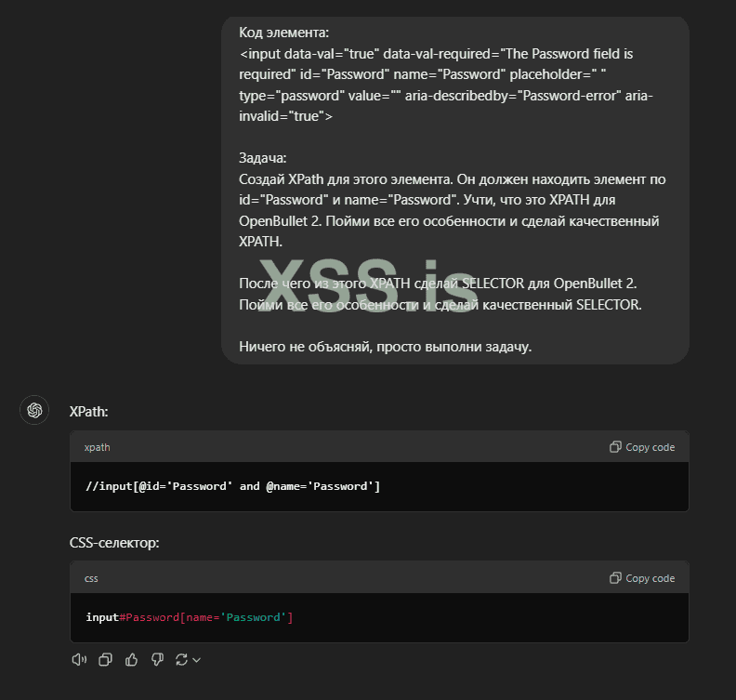Click the "CSS-селектор:" heading

pyautogui.click(x=114, y=542)
